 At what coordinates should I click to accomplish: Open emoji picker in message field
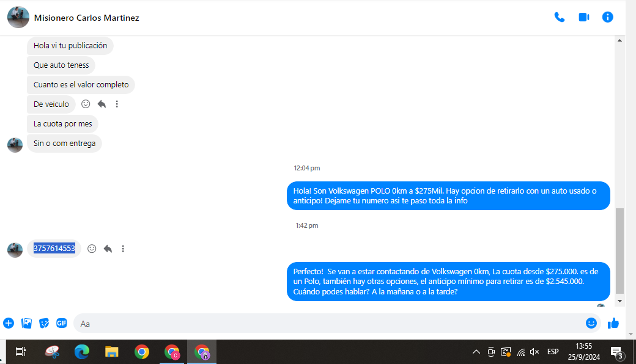click(591, 323)
